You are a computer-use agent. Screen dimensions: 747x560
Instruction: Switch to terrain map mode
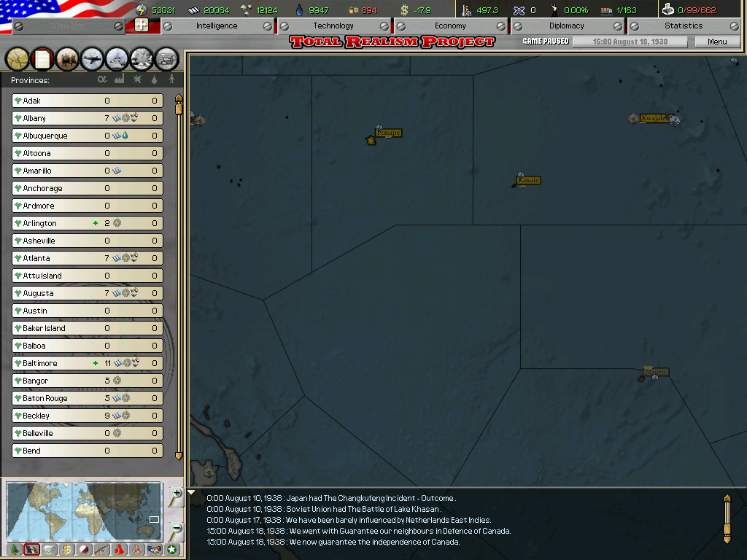point(15,549)
